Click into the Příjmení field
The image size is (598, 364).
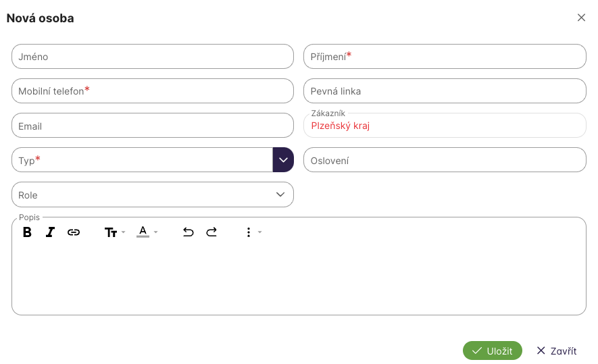pyautogui.click(x=445, y=57)
